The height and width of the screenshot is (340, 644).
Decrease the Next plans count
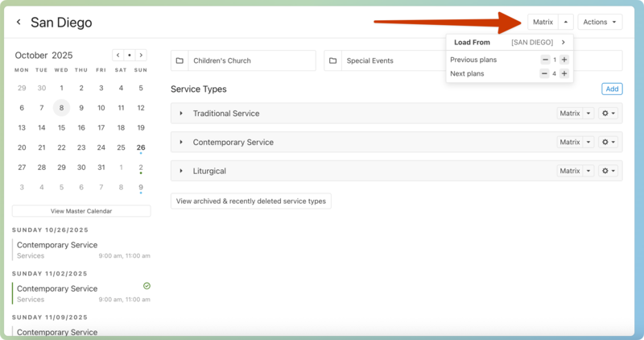coord(544,73)
